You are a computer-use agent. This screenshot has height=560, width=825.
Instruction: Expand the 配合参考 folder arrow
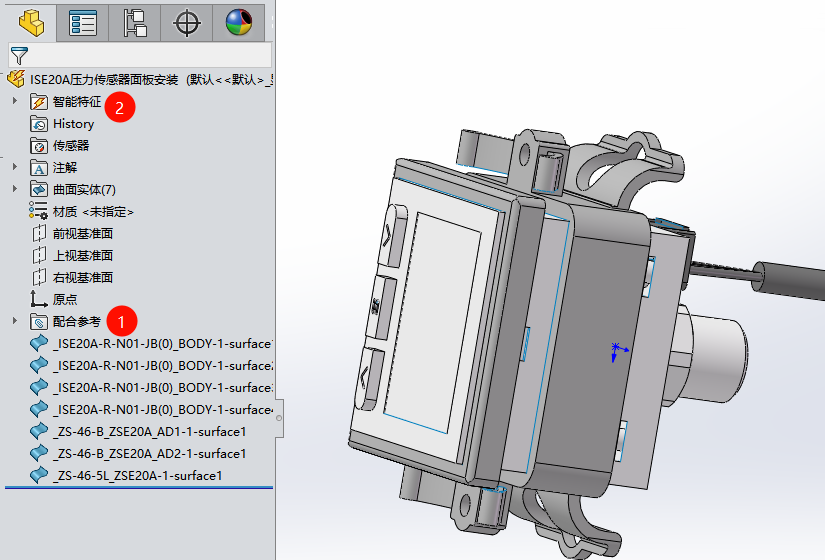tap(14, 321)
